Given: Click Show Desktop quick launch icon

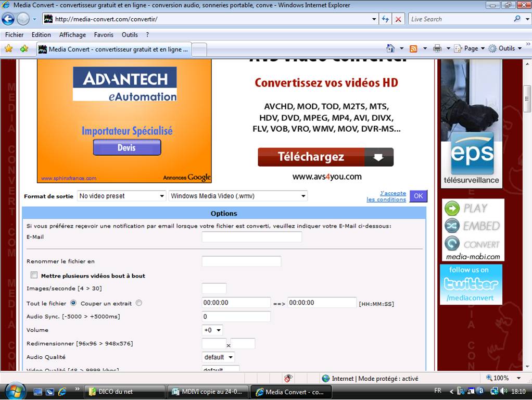Looking at the screenshot, I should point(37,392).
